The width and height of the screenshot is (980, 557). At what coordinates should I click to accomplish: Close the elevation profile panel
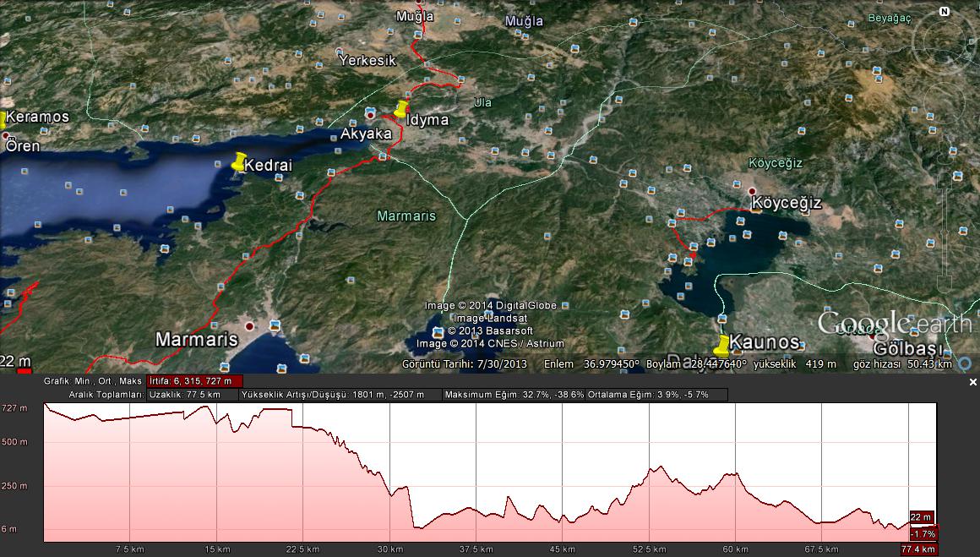pos(972,382)
